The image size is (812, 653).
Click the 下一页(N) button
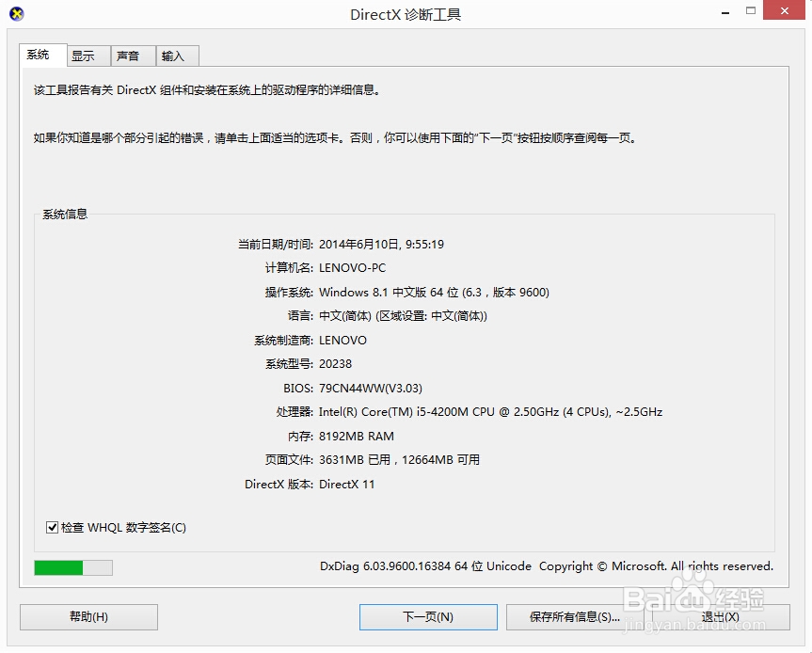[427, 616]
